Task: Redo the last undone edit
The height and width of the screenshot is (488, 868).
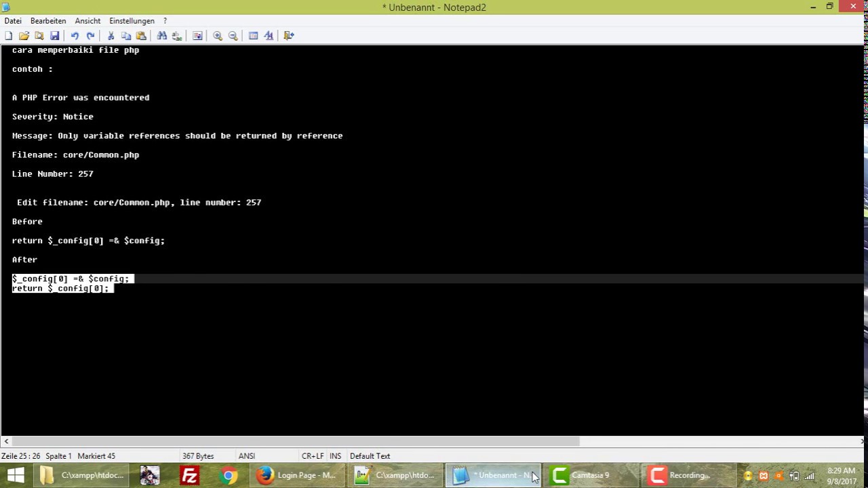Action: [90, 36]
